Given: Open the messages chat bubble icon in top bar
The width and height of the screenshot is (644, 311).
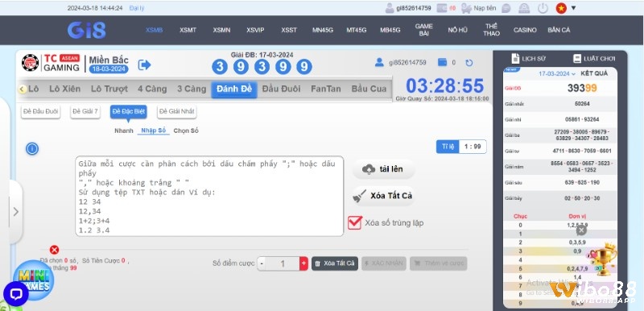Looking at the screenshot, I should point(506,8).
